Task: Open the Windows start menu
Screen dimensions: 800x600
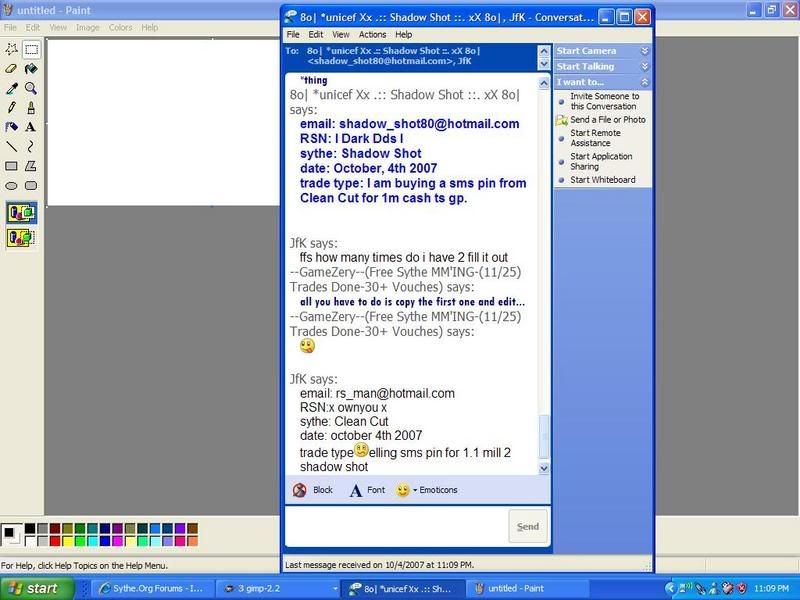Action: tap(36, 588)
